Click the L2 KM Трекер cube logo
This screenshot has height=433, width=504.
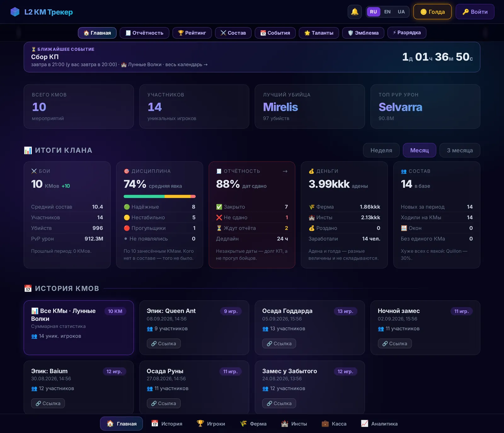15,12
